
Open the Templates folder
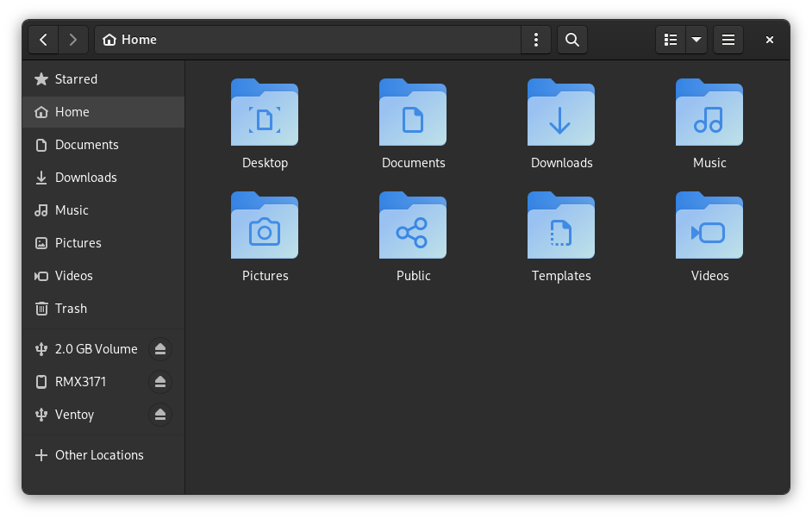[x=561, y=226]
